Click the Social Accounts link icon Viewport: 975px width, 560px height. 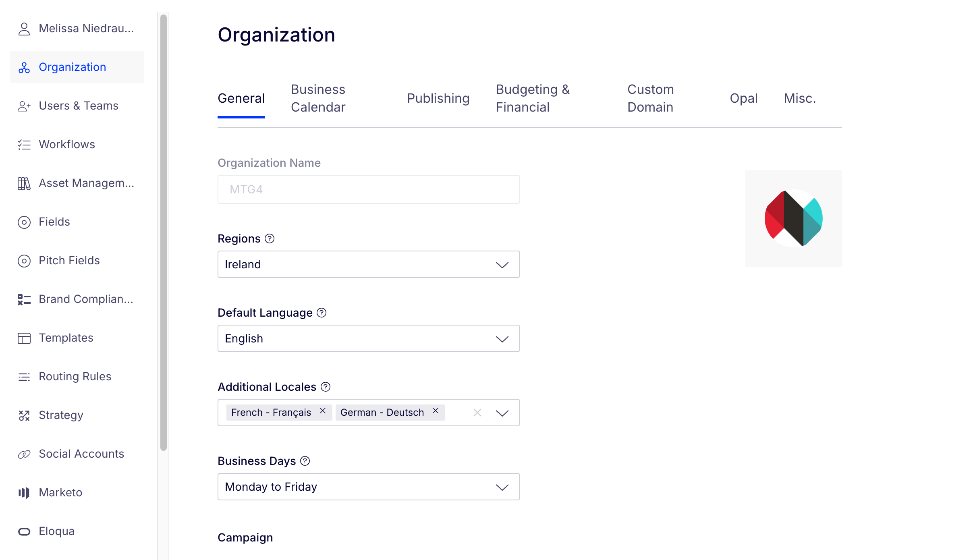24,454
